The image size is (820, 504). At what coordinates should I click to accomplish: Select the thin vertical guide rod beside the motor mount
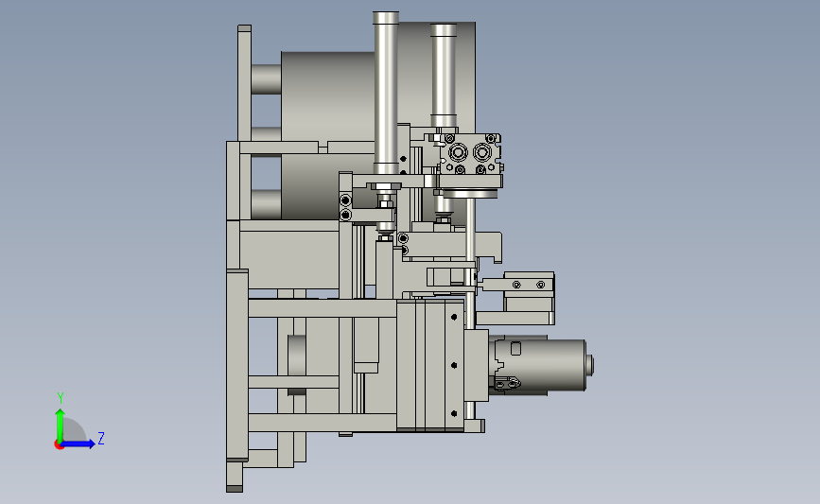[x=470, y=308]
